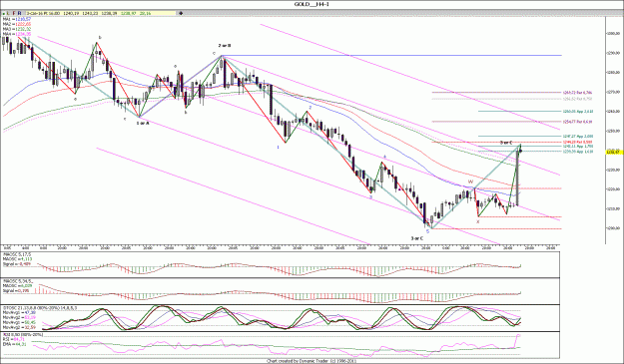This screenshot has height=364, width=624.
Task: Click the 1260 App 2.618 projection label
Action: 578,112
